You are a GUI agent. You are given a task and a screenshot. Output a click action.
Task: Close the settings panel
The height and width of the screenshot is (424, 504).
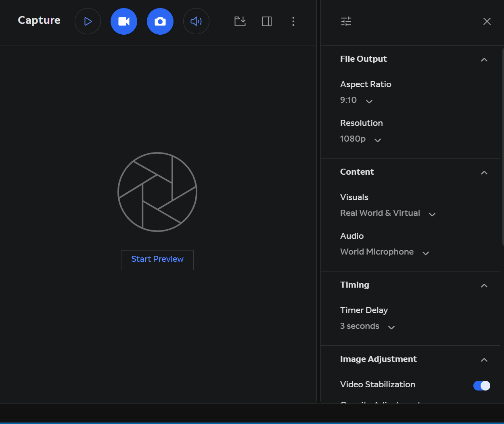click(487, 21)
